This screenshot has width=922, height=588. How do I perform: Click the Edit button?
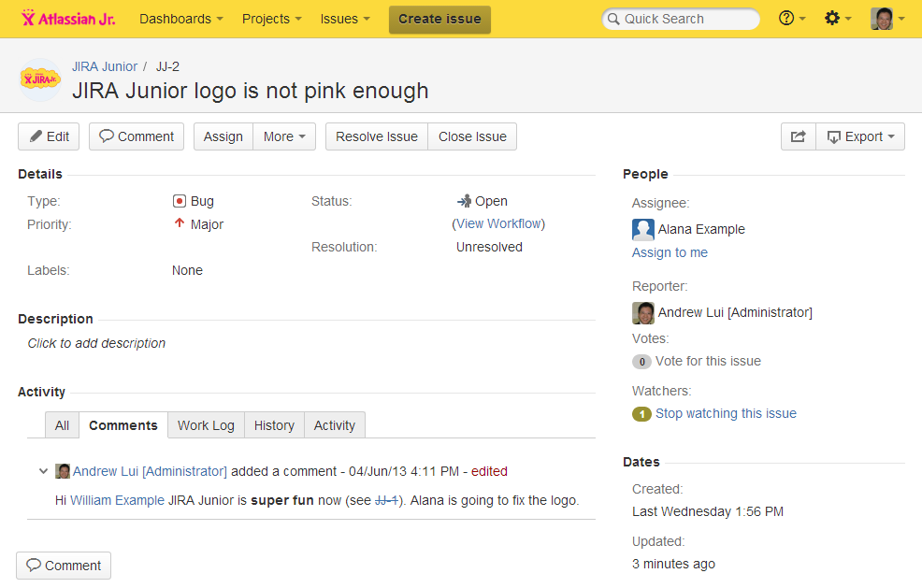[x=49, y=136]
